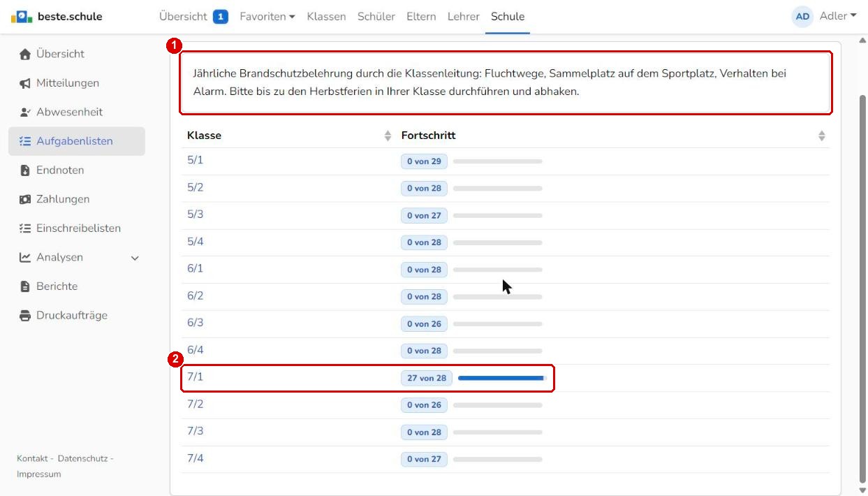This screenshot has height=496, width=868.
Task: Open the Übersicht top navigation tab
Action: click(183, 17)
